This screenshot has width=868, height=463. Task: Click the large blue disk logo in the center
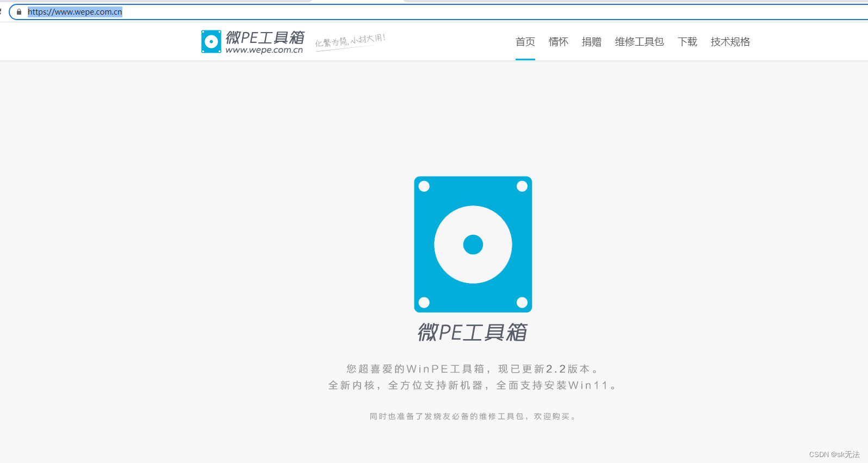(x=473, y=245)
